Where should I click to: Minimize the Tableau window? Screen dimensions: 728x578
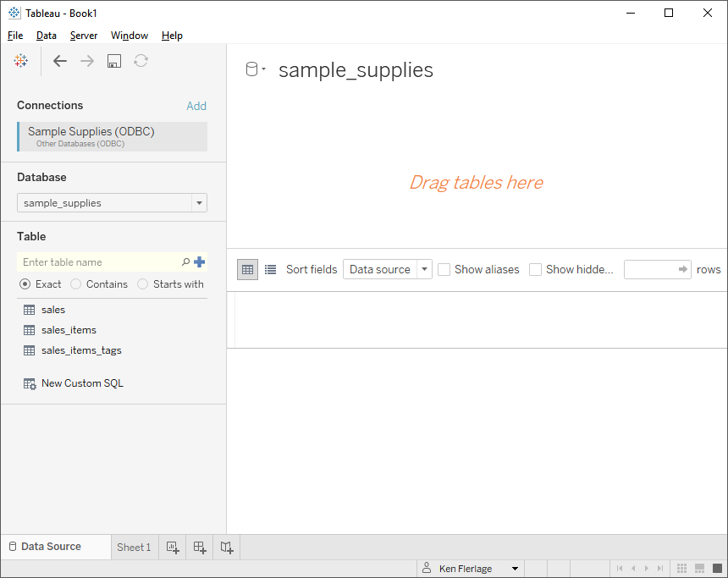point(630,13)
